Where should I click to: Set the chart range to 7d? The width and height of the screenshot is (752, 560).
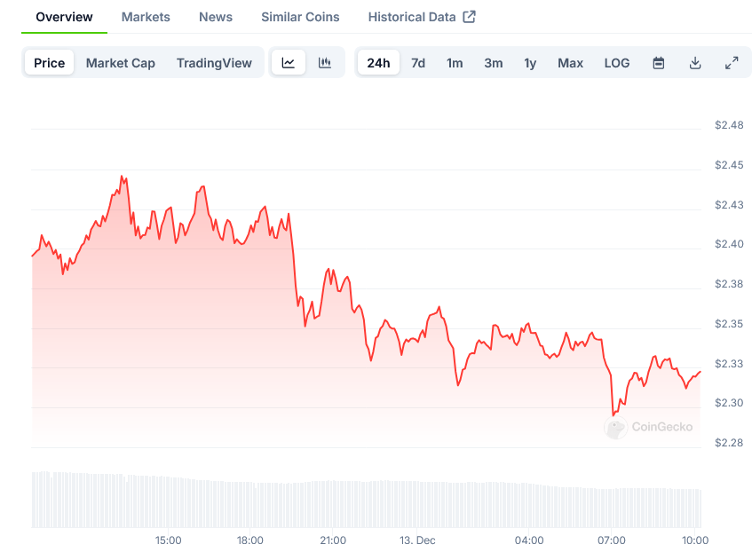click(x=418, y=63)
